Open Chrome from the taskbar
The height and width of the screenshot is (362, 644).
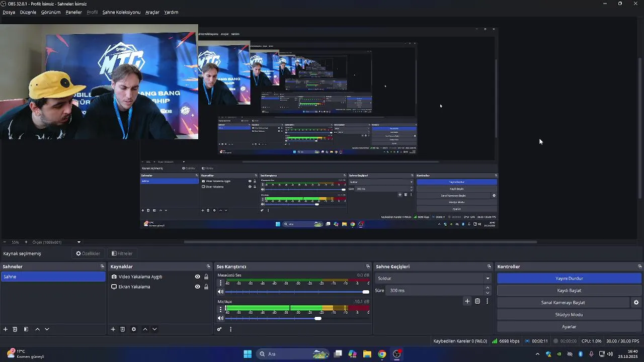tap(382, 354)
